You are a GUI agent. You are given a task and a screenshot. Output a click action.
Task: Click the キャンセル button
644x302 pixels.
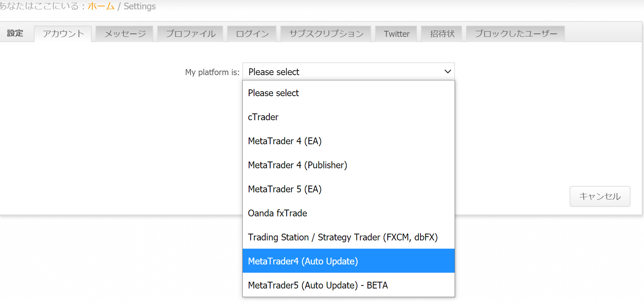point(600,196)
